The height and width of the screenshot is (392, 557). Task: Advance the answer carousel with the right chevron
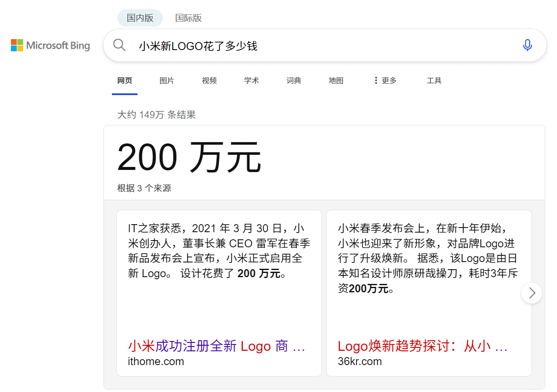531,293
